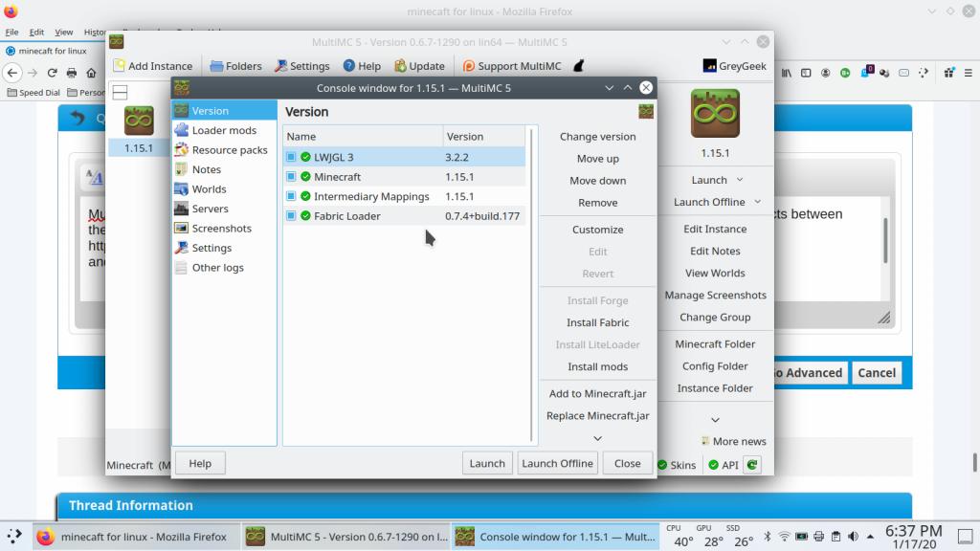
Task: Select the Version page in sidebar
Action: coord(224,111)
